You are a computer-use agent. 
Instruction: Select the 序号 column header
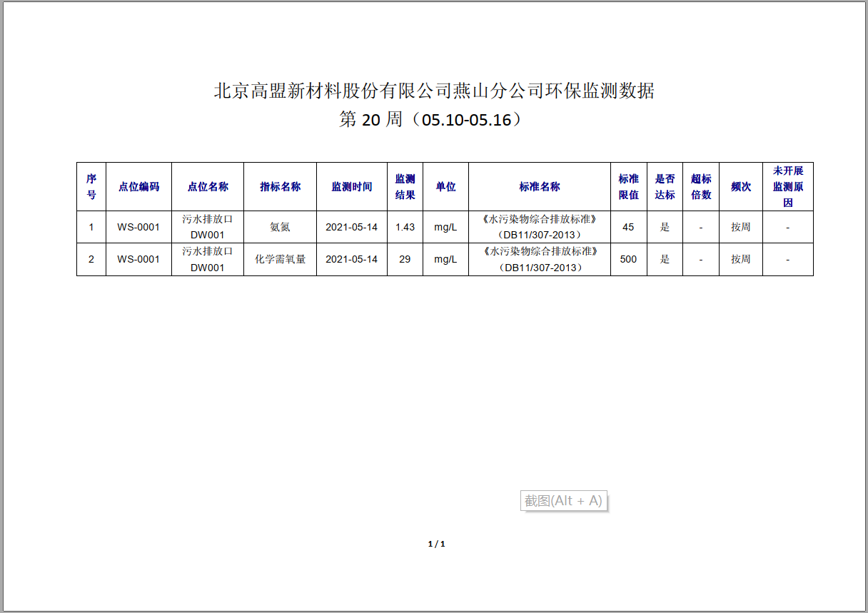coord(91,186)
